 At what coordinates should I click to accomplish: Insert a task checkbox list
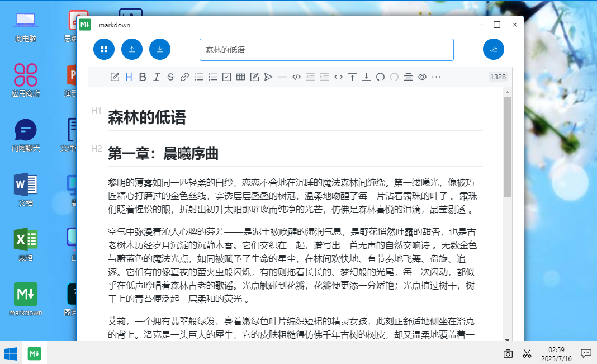[x=226, y=77]
